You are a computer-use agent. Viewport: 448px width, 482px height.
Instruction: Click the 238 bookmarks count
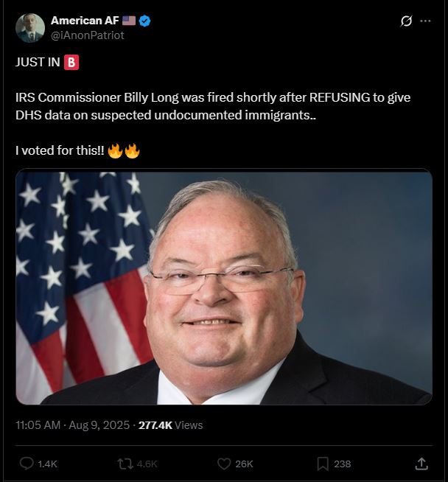tap(343, 464)
